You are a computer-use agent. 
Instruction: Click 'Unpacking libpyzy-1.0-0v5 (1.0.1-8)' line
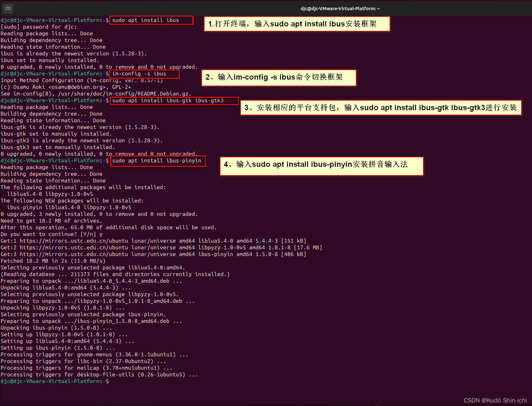pos(62,308)
